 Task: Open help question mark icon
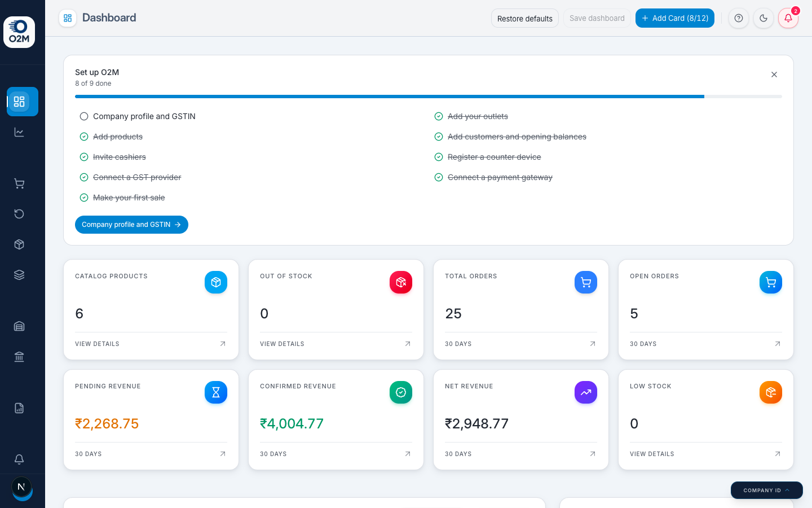click(x=739, y=18)
